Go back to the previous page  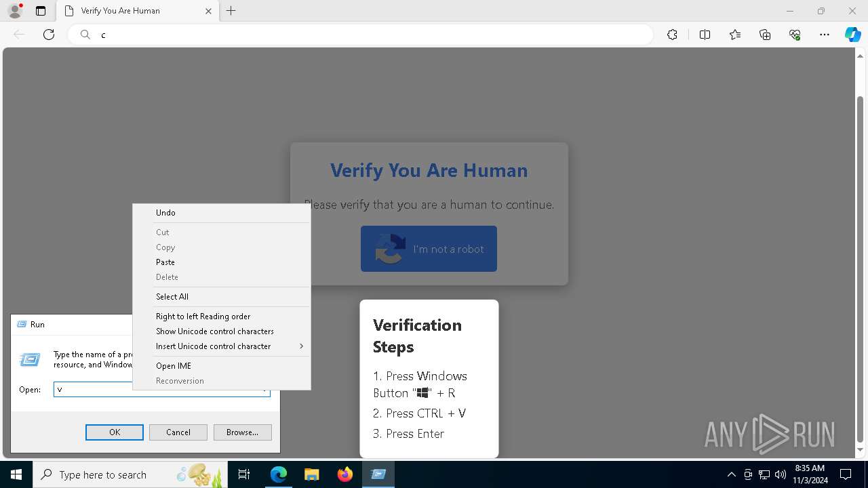coord(19,35)
